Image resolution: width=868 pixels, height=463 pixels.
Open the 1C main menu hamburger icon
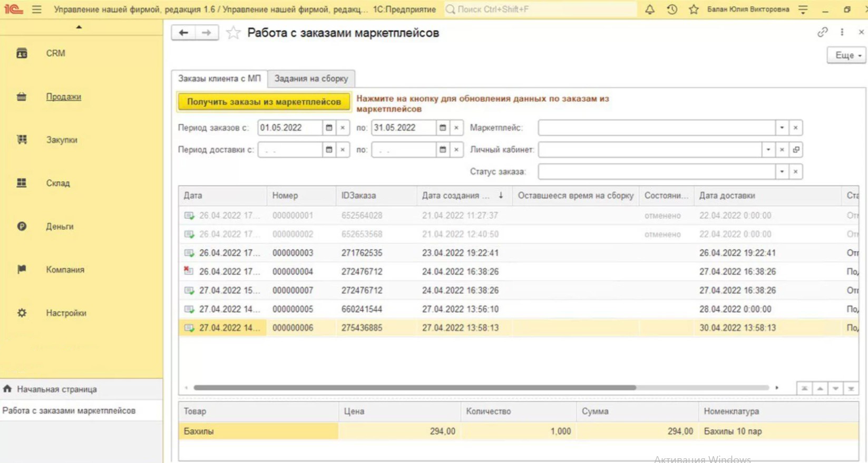coord(36,9)
